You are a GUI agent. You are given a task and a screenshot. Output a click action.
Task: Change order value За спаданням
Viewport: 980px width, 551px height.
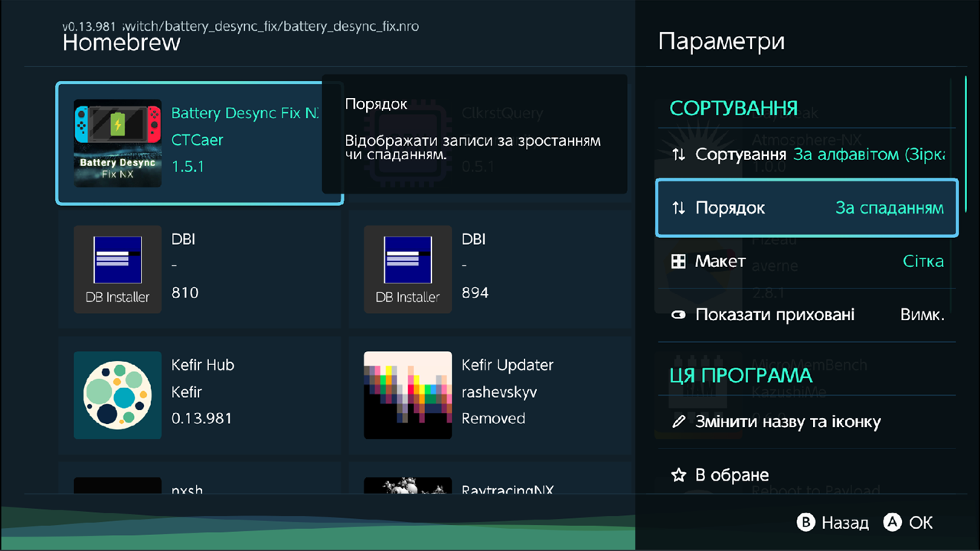[890, 208]
